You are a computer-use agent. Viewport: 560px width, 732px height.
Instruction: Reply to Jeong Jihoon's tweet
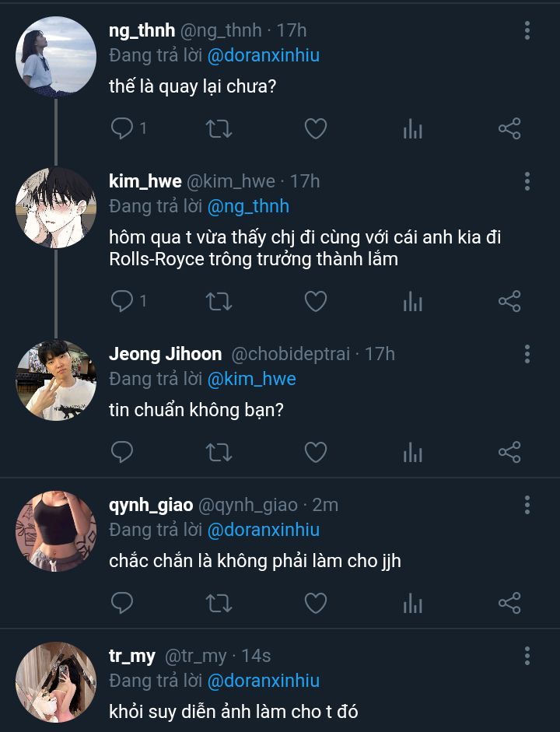coord(122,452)
